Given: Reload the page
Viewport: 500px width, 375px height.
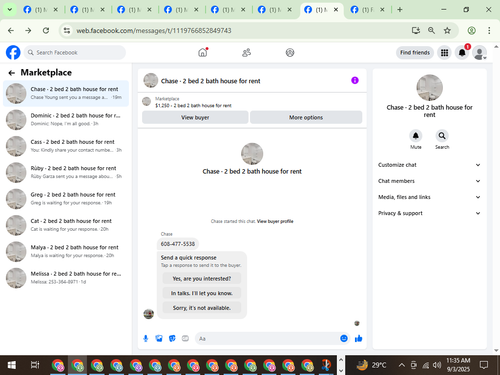Looking at the screenshot, I should [x=46, y=31].
